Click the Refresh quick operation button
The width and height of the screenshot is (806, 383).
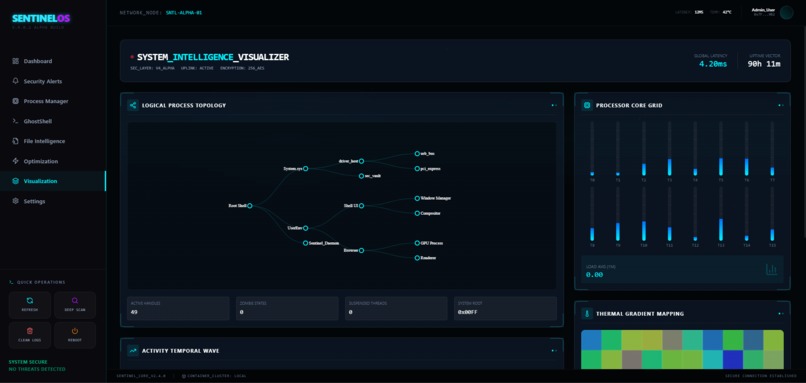click(x=30, y=305)
